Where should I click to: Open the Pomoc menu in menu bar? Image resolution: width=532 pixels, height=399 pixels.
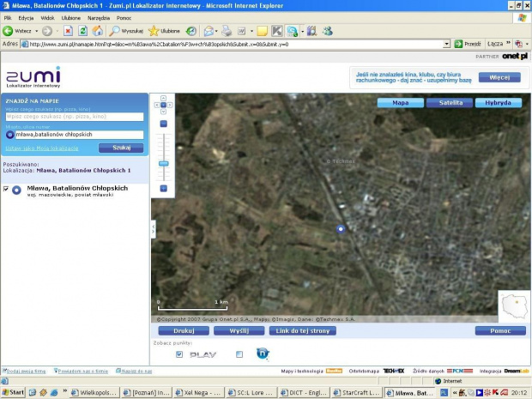click(x=124, y=18)
